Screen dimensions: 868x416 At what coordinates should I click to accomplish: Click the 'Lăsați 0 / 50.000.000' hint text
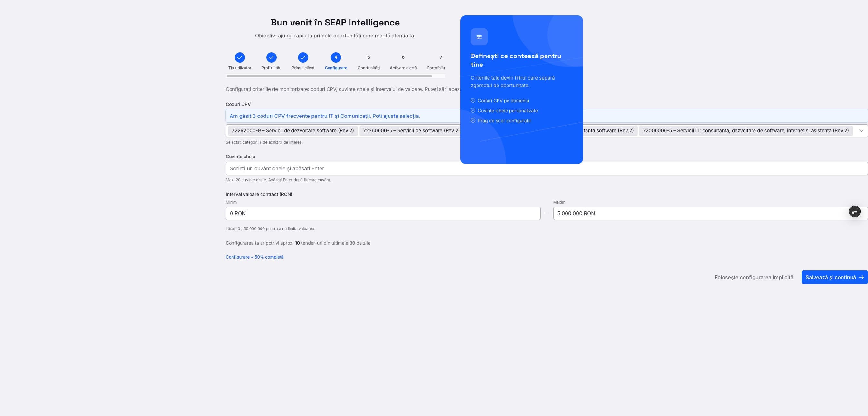pyautogui.click(x=270, y=228)
